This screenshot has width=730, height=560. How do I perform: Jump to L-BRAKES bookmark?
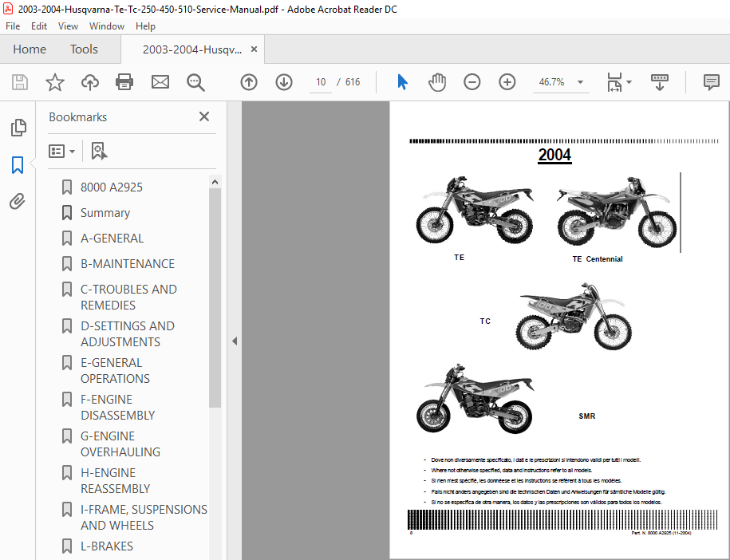point(107,546)
